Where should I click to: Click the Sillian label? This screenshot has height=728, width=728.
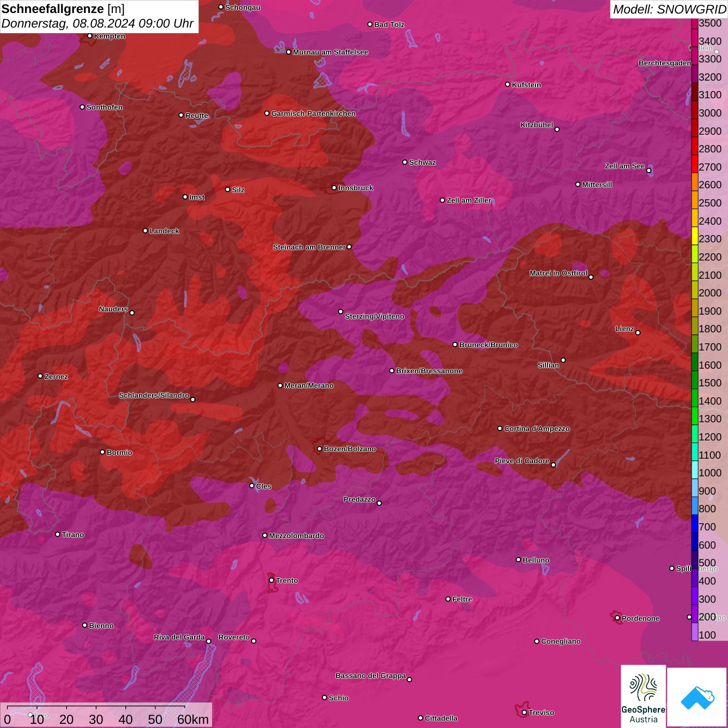pyautogui.click(x=548, y=365)
